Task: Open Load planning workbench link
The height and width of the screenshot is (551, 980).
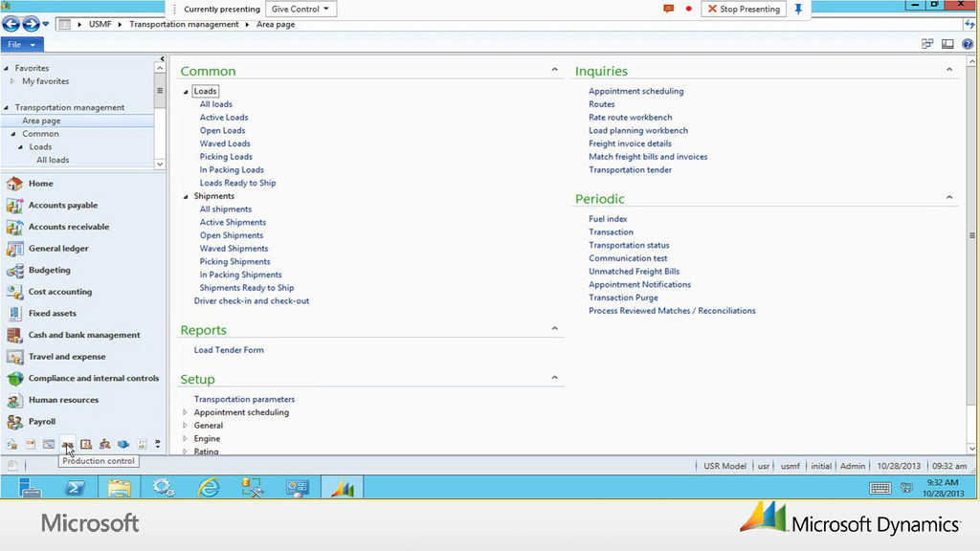Action: tap(638, 130)
